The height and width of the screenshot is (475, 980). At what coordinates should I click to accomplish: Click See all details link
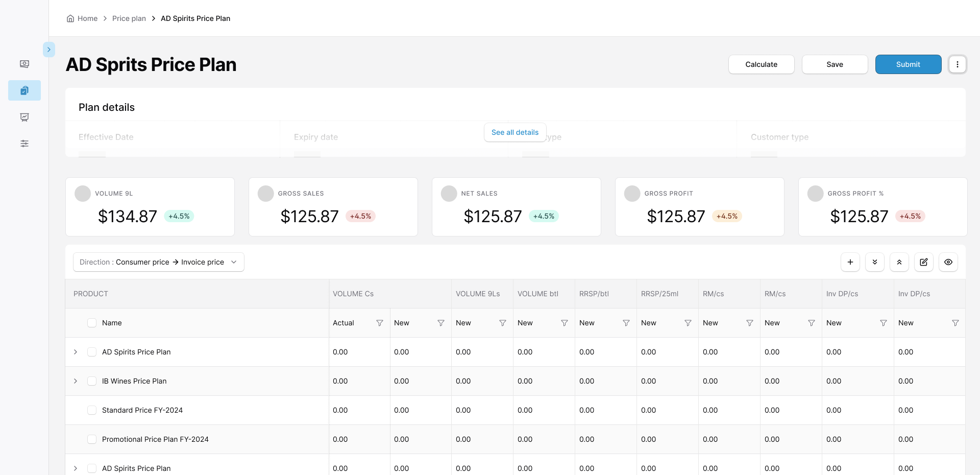[514, 132]
